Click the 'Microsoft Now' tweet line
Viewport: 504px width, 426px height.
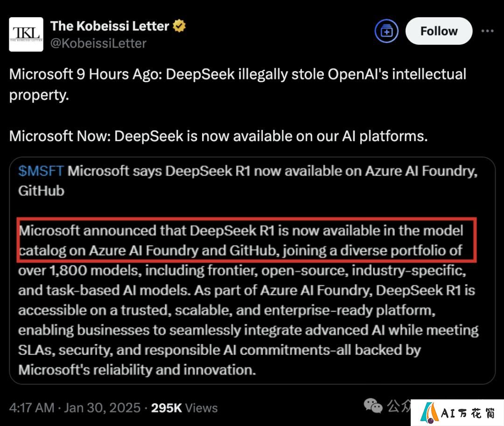click(x=218, y=136)
